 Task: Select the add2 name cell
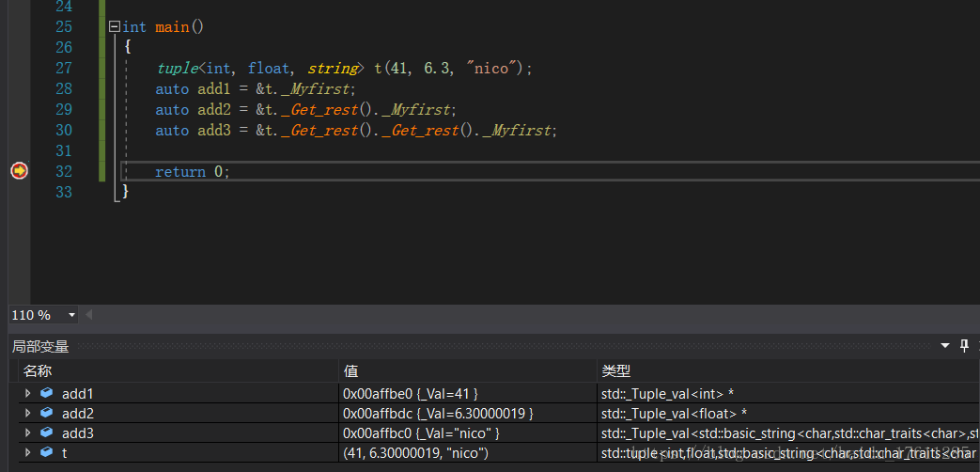tap(77, 413)
